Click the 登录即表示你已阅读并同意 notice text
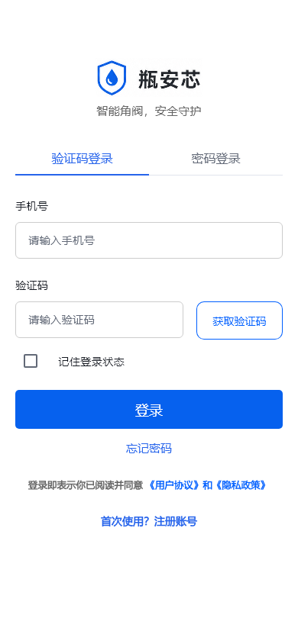The width and height of the screenshot is (298, 644). [x=86, y=485]
